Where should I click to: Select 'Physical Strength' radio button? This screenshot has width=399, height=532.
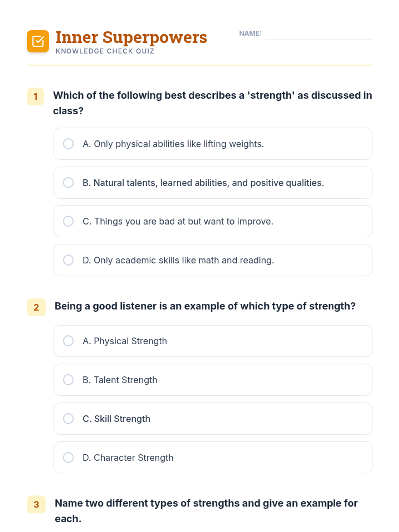[68, 341]
